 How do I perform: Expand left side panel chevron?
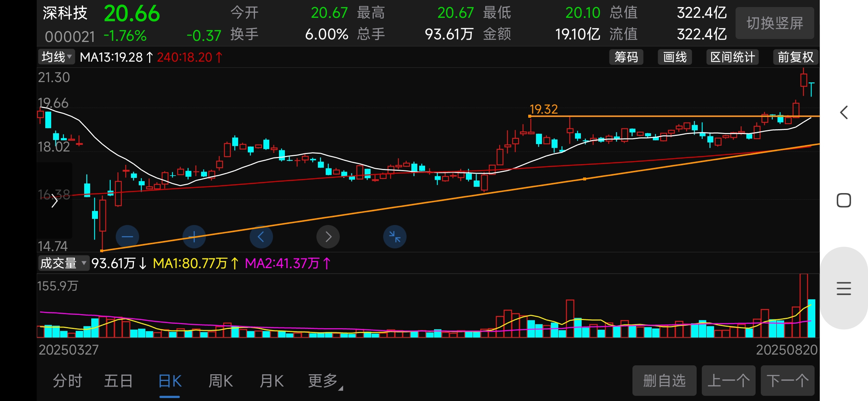(55, 201)
